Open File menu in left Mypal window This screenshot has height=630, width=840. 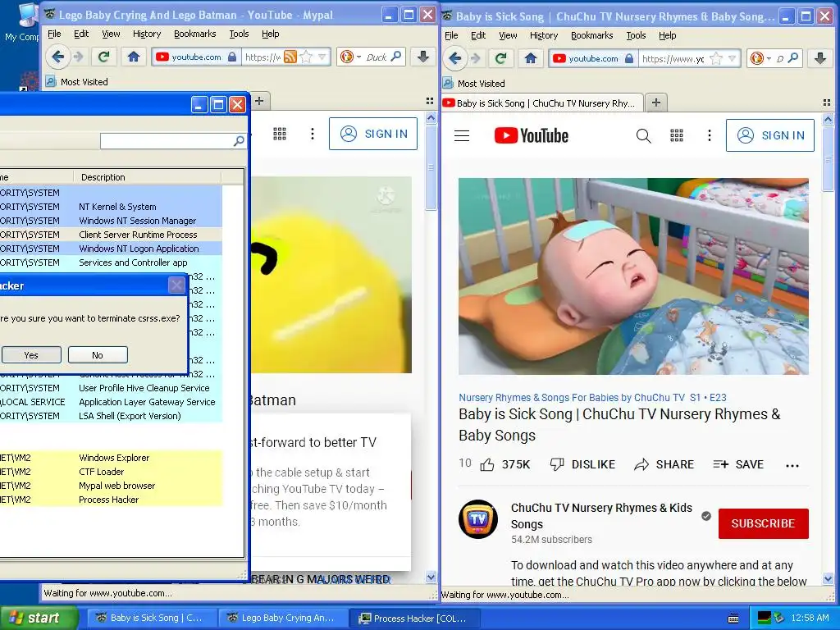pyautogui.click(x=54, y=34)
